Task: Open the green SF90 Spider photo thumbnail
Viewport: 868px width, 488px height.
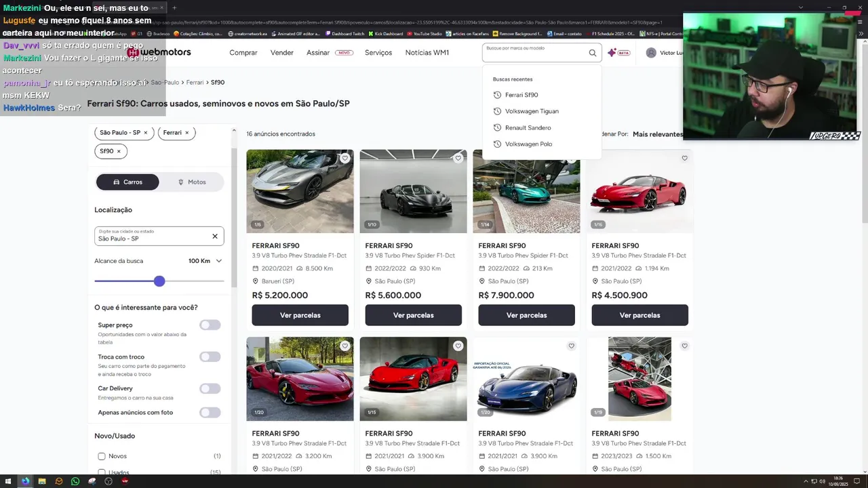Action: click(x=526, y=192)
